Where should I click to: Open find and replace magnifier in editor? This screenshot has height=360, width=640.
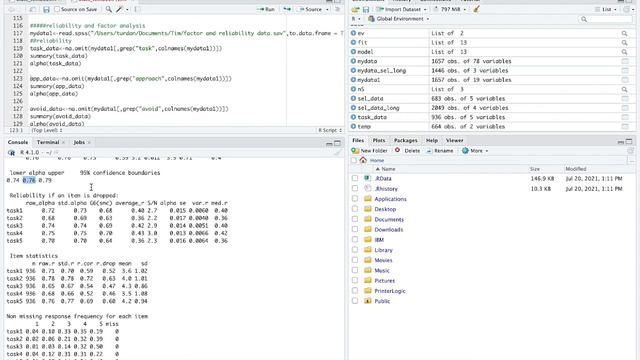(109, 9)
